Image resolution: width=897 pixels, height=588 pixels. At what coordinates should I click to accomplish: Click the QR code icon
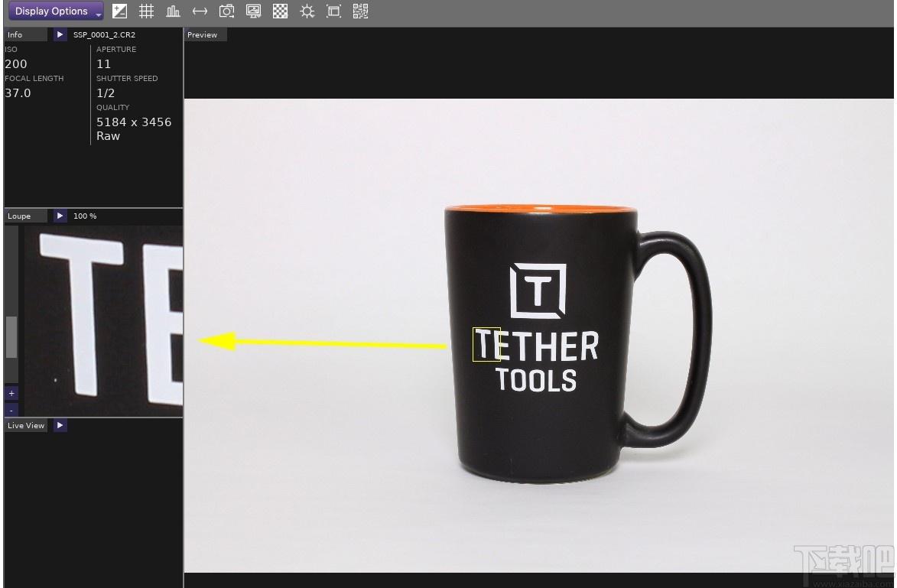360,11
